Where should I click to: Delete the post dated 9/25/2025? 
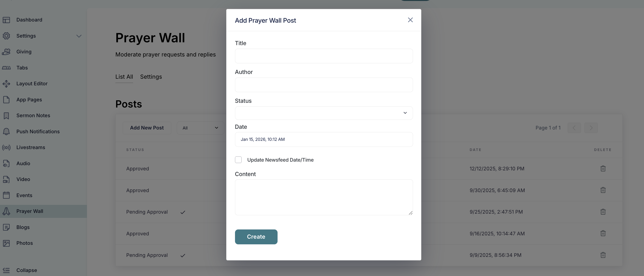603,212
